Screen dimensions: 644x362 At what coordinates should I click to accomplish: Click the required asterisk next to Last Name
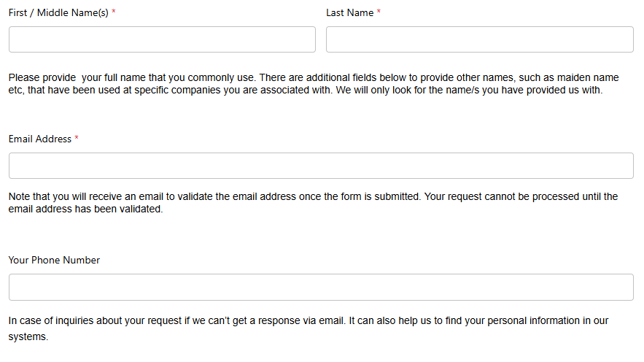[x=379, y=13]
